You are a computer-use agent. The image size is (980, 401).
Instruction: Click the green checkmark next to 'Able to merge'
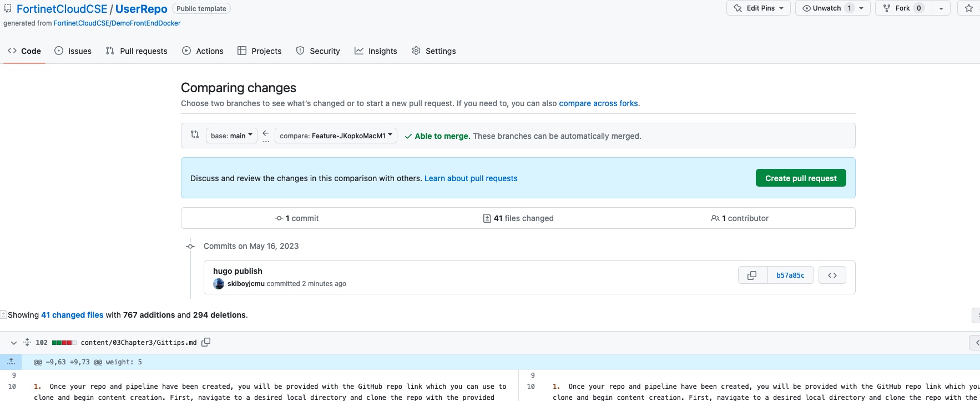pos(408,136)
